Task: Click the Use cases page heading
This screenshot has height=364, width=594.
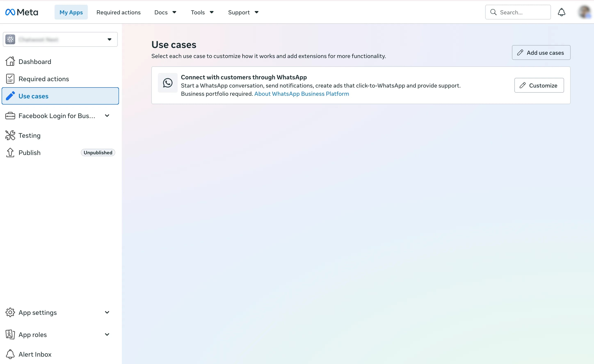Action: click(174, 44)
